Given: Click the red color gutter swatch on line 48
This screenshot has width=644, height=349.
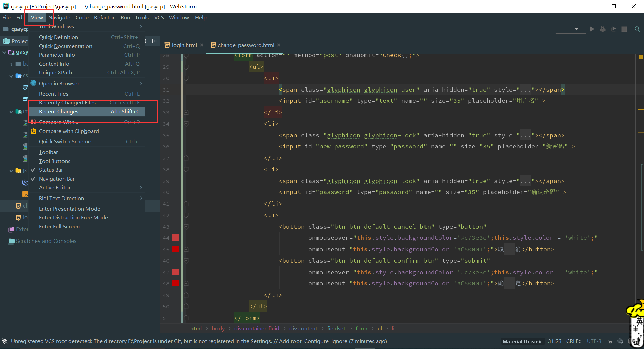Looking at the screenshot, I should [175, 283].
